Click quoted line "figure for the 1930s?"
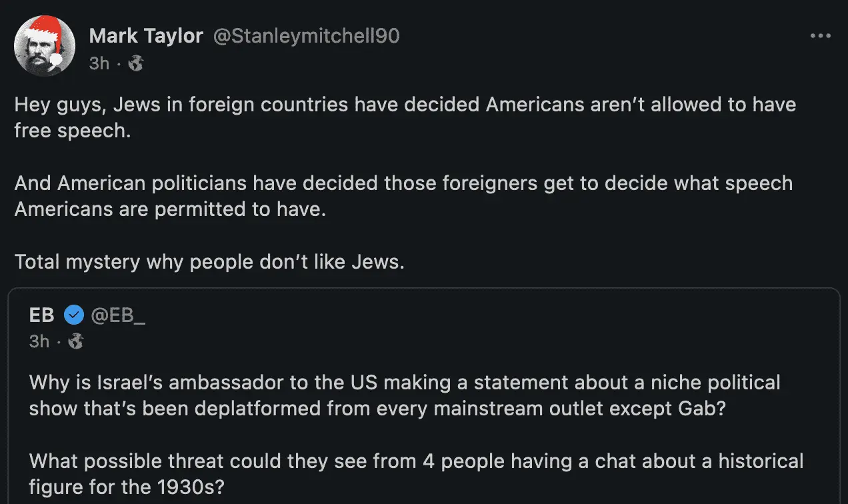Screen dimensions: 848x504 click(126, 487)
